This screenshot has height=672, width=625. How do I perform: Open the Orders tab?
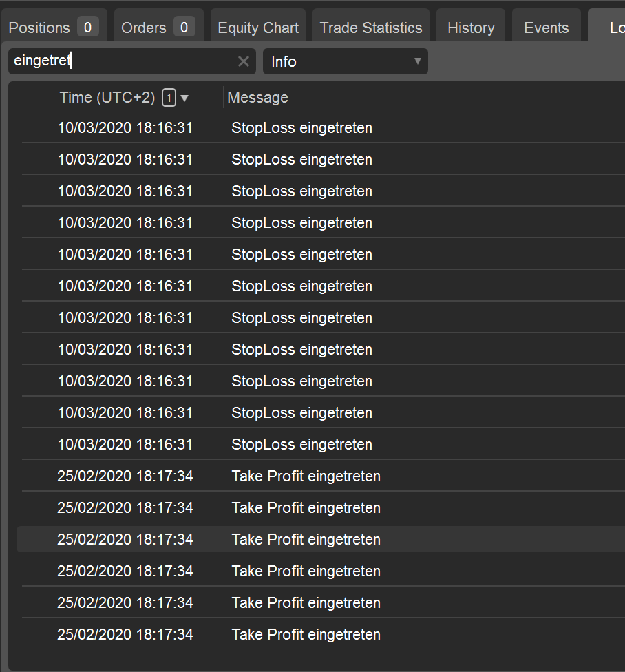(x=144, y=28)
